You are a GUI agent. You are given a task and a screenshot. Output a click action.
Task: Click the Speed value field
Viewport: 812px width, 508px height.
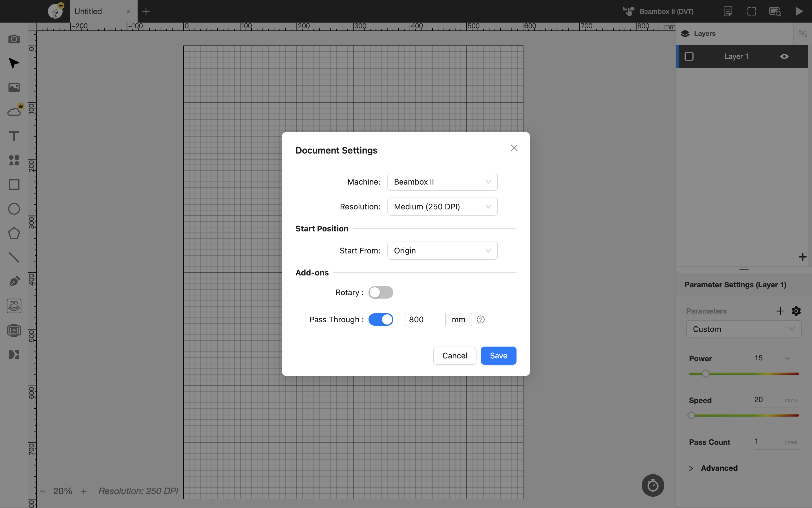[768, 399]
